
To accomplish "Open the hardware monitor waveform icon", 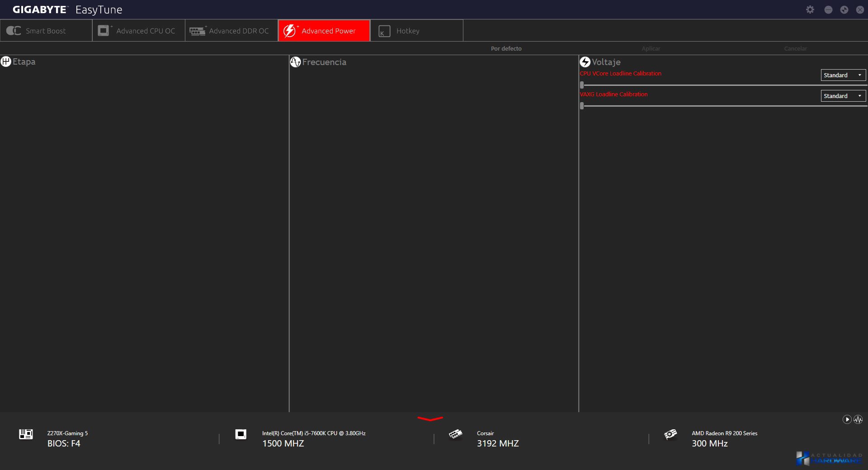I will [x=858, y=419].
